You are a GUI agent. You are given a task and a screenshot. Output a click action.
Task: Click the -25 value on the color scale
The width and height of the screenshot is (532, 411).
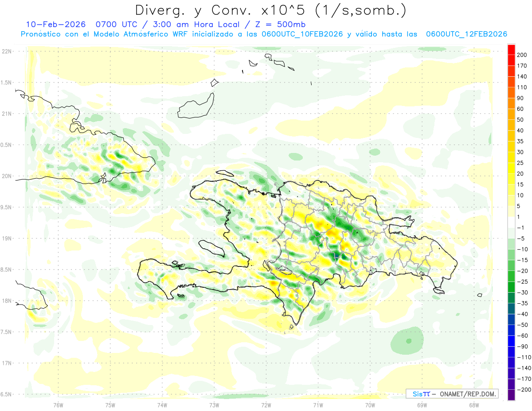(x=522, y=282)
